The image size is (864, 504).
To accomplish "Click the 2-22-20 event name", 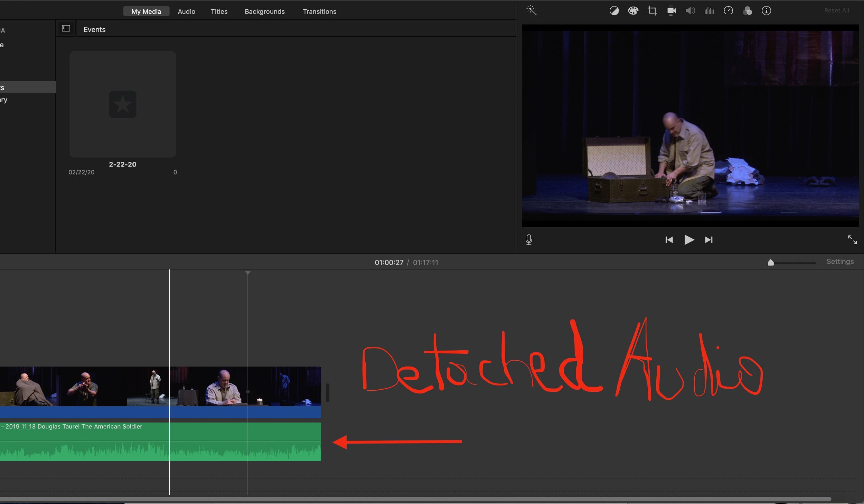I will point(123,164).
